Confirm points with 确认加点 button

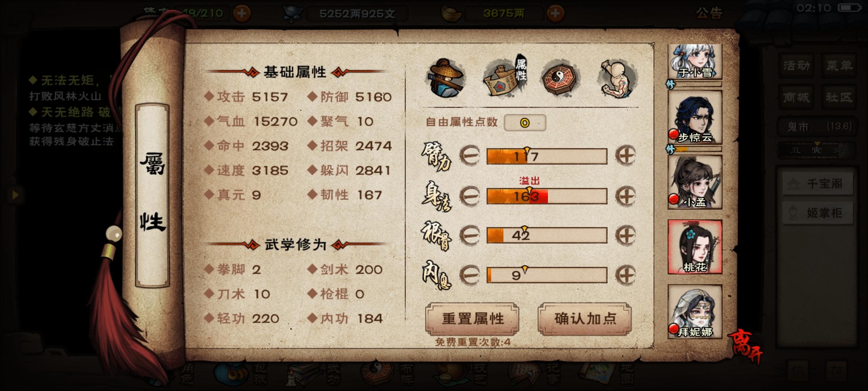pos(585,319)
